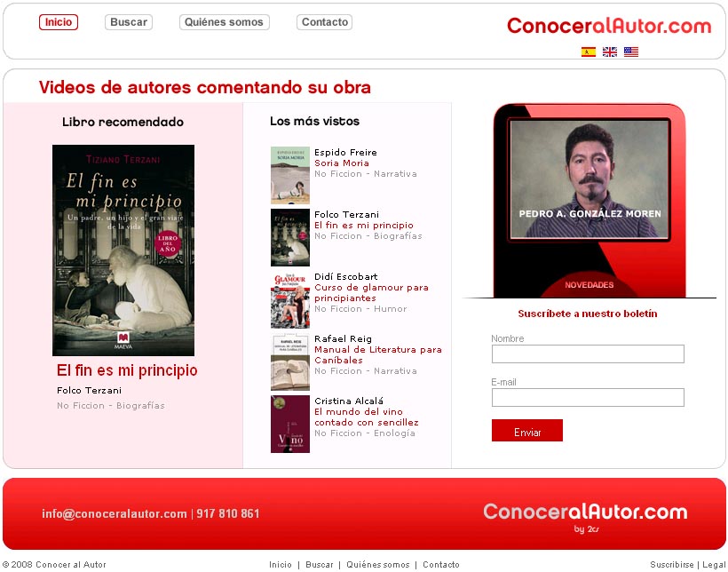Open No Ficcion - Biografías under recommended book
Image resolution: width=728 pixels, height=572 pixels.
pyautogui.click(x=111, y=406)
